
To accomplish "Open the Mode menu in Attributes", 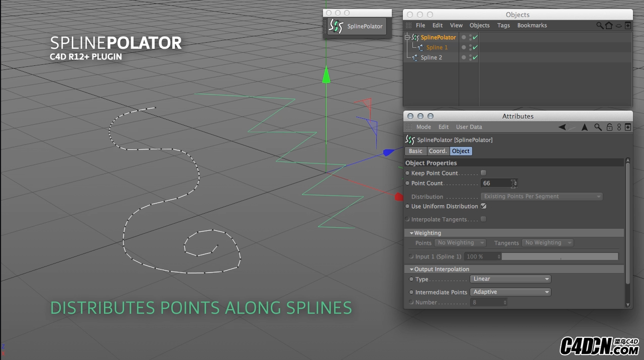I will 423,127.
